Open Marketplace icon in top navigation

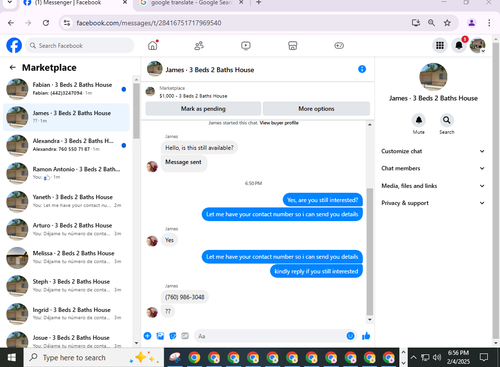[292, 45]
